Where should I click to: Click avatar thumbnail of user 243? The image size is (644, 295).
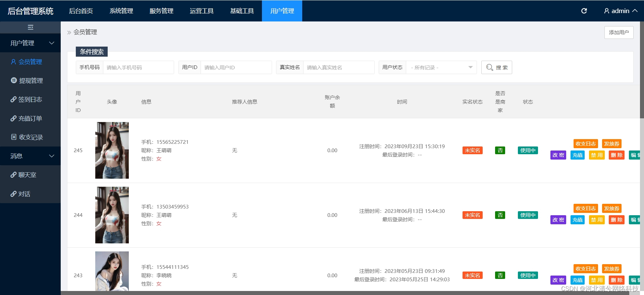[x=112, y=271]
